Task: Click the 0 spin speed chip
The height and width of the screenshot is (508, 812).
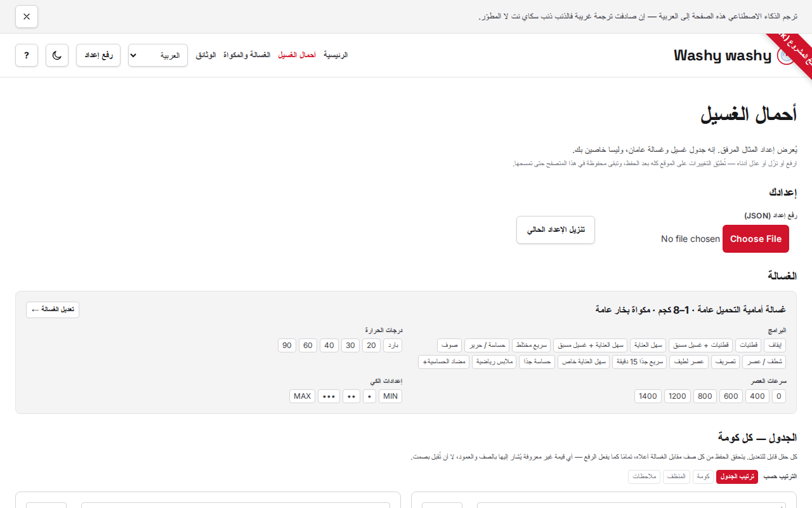Action: [x=779, y=396]
